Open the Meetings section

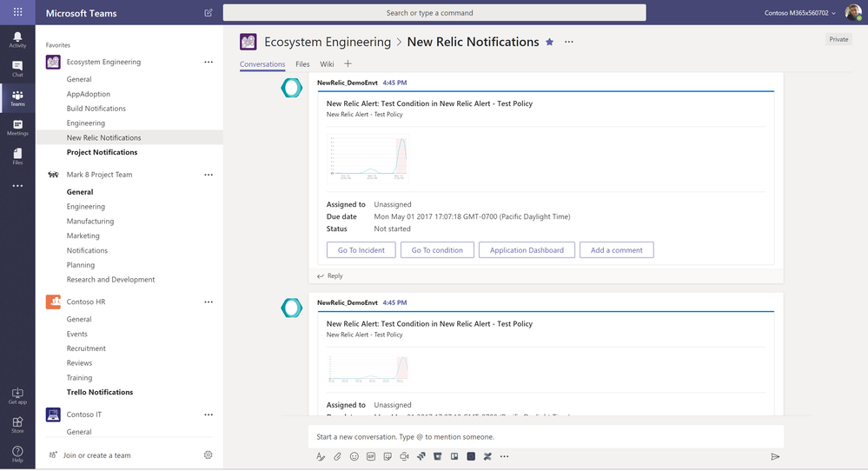point(17,127)
